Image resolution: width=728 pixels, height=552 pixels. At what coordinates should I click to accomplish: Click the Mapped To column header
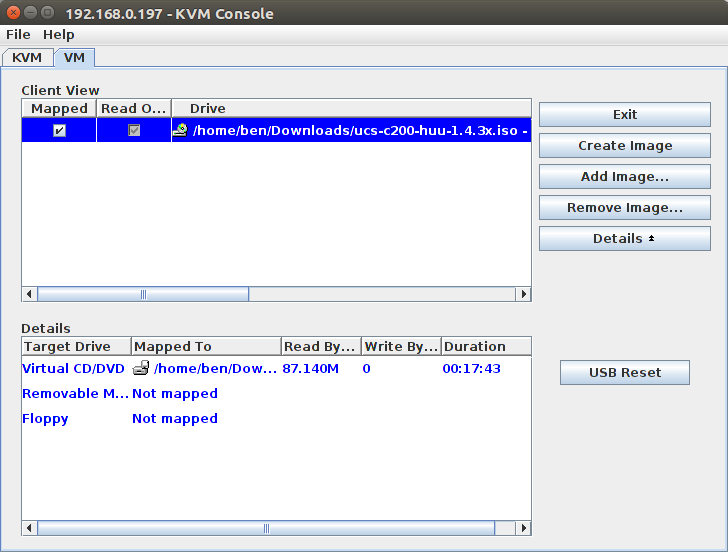click(207, 346)
